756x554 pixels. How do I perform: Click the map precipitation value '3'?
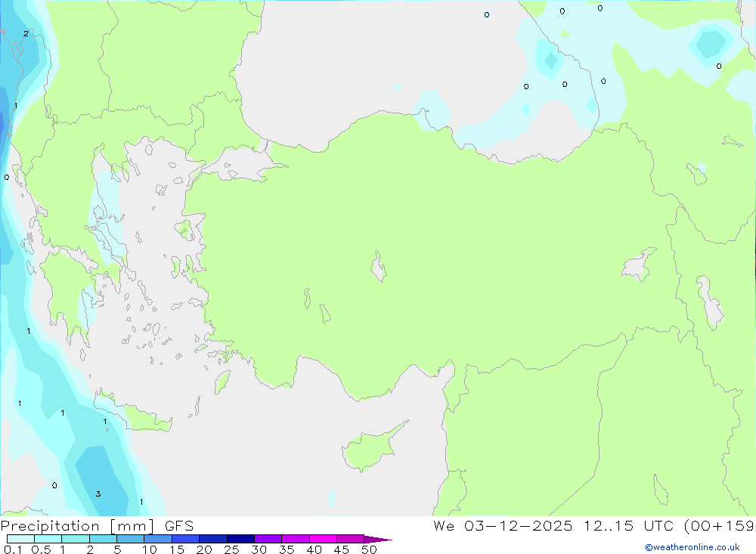click(x=98, y=494)
